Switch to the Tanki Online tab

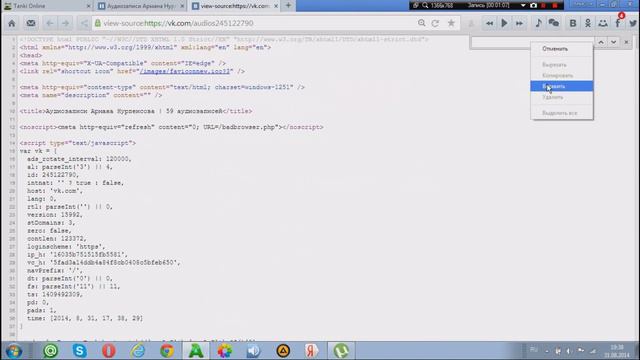47,6
